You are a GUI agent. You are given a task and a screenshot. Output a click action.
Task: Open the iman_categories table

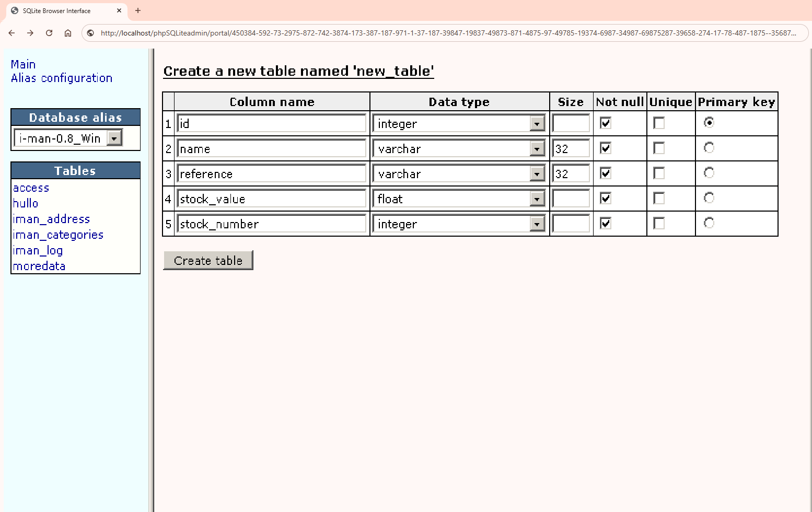point(57,235)
